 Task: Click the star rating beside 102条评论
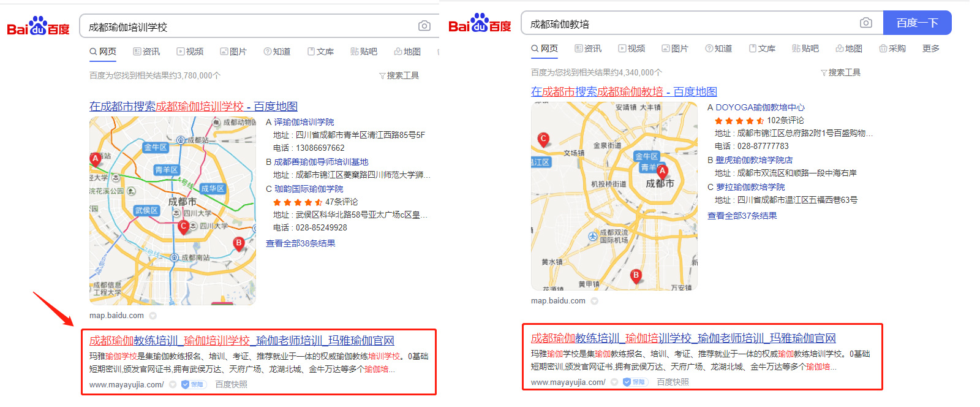(x=739, y=121)
